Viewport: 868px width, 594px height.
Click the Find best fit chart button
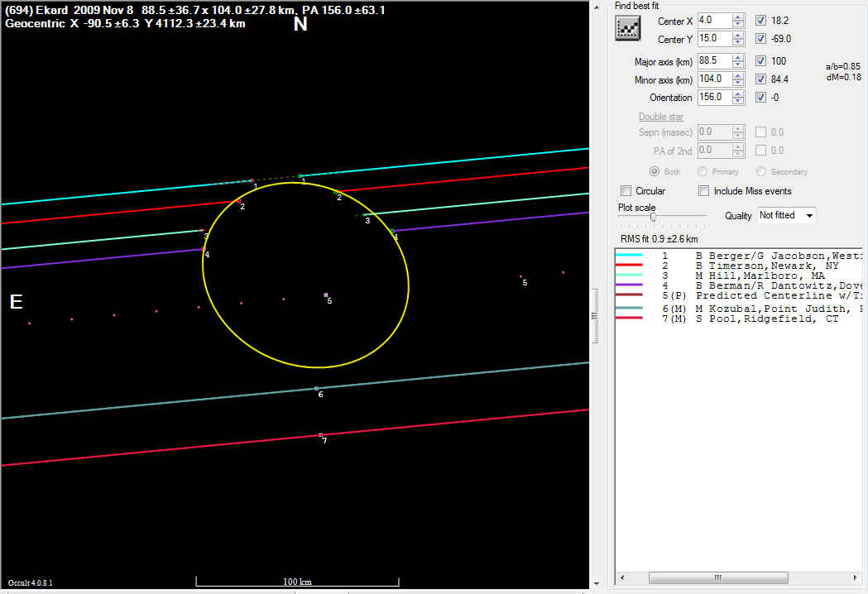pyautogui.click(x=628, y=29)
